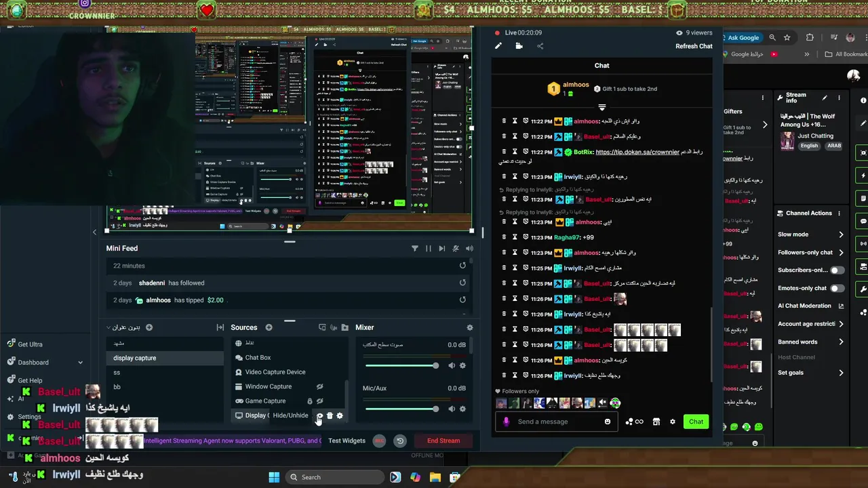Click Windows Start button on taskbar
Image resolution: width=868 pixels, height=488 pixels.
(x=274, y=477)
